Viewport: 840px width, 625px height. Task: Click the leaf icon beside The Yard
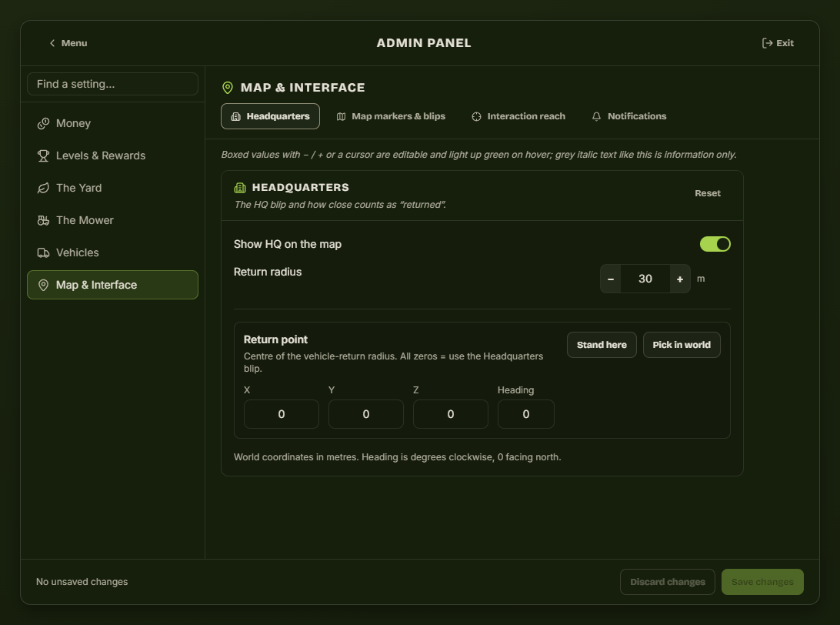[x=43, y=188]
